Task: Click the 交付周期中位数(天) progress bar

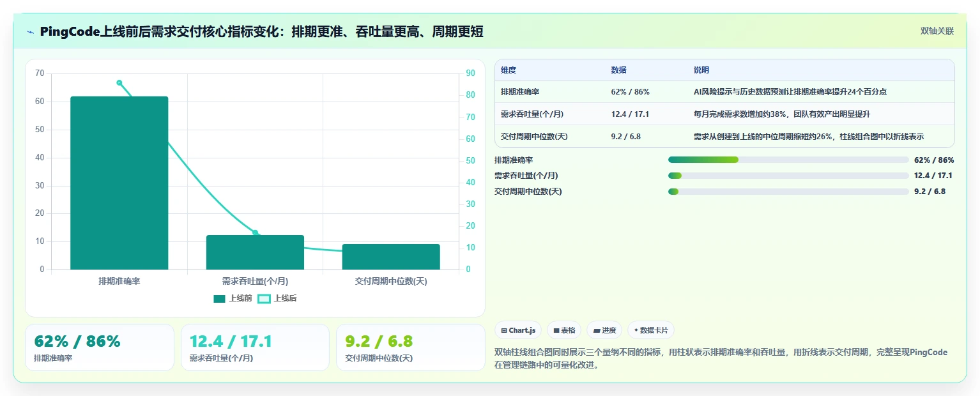Action: (788, 192)
